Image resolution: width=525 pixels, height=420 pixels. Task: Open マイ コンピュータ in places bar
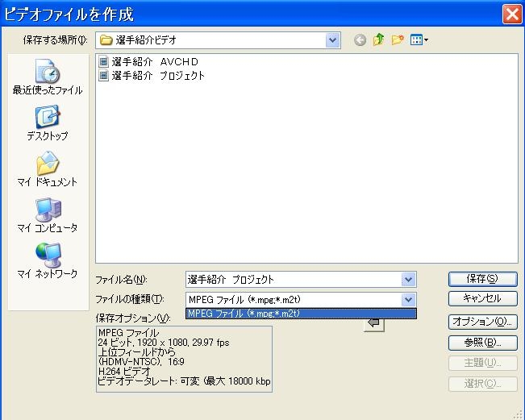[x=48, y=215]
